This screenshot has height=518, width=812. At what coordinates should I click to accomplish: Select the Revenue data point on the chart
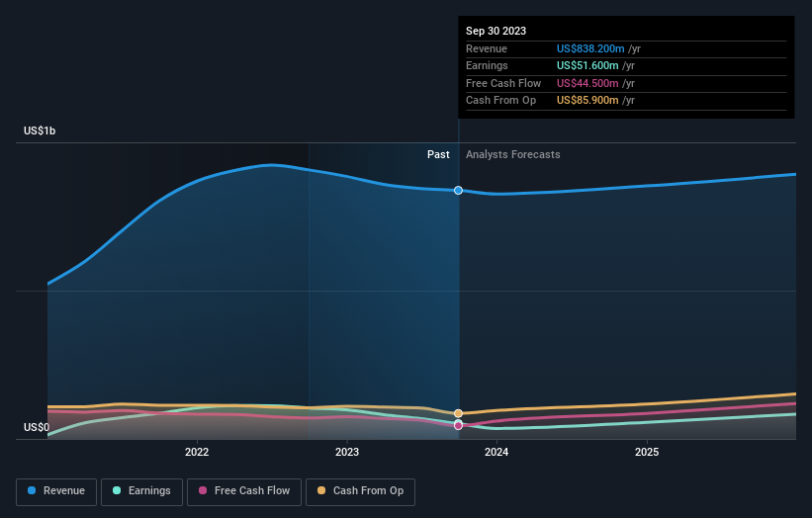(458, 191)
